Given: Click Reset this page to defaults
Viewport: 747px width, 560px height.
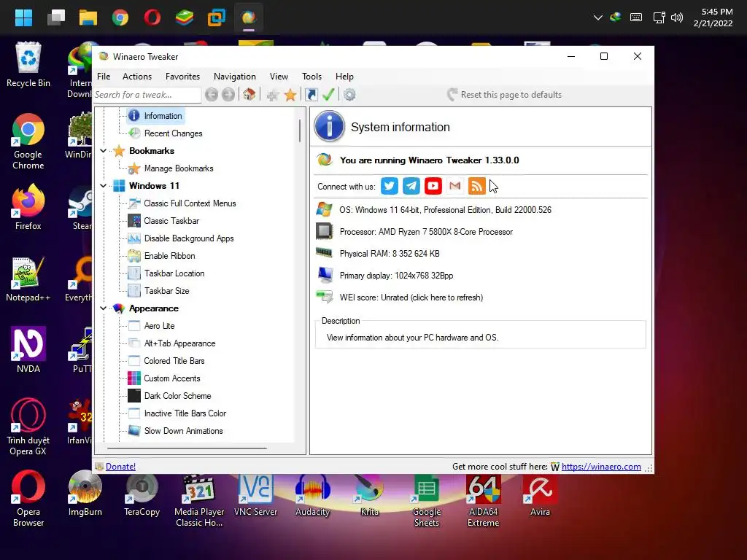Looking at the screenshot, I should (x=505, y=95).
